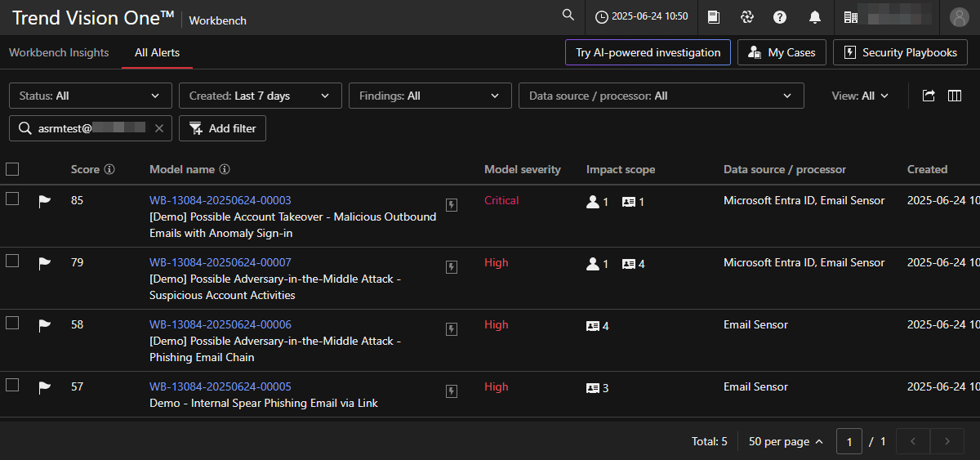The image size is (980, 460).
Task: Click the export alerts icon
Action: pos(929,96)
